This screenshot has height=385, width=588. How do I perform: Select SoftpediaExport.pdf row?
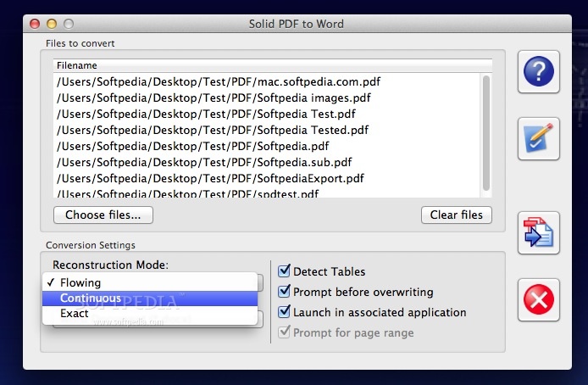point(267,178)
